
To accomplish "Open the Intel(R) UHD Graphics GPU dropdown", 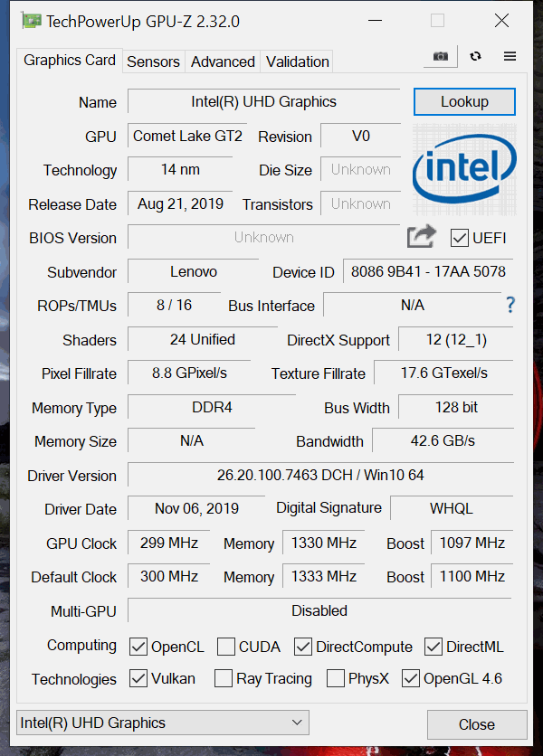I will coord(163,723).
